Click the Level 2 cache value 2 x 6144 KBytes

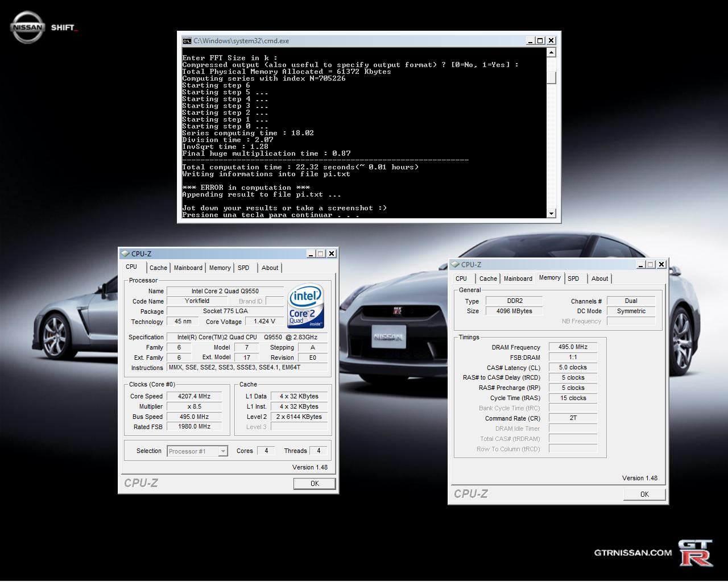tap(299, 417)
